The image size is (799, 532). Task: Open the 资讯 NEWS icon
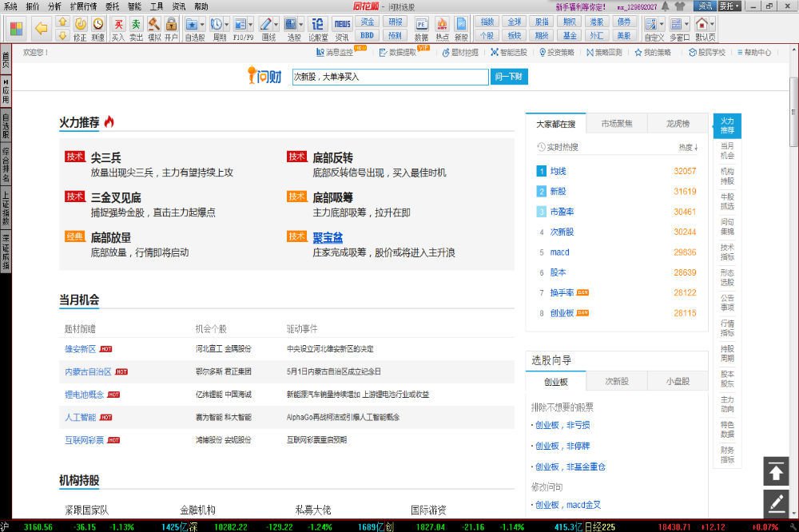[x=342, y=29]
